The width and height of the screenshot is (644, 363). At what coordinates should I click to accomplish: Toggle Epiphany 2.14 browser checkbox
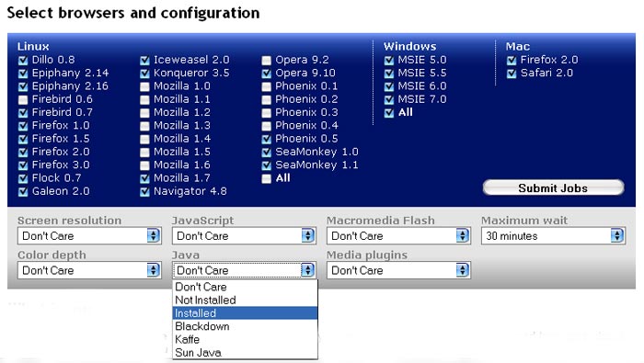point(23,74)
